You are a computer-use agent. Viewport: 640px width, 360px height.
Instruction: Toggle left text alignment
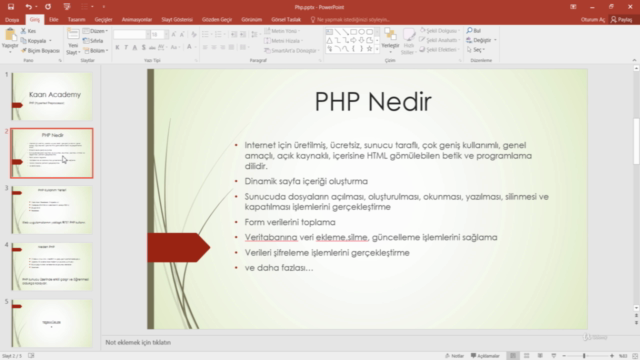tap(205, 47)
